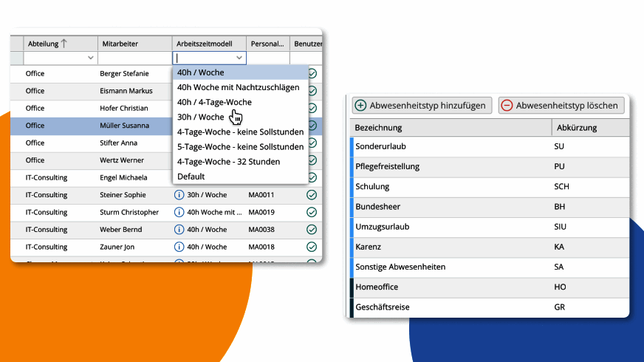This screenshot has width=644, height=362.
Task: Collapse the Arbeitszeitmodell filter dropdown arrow
Action: click(239, 58)
